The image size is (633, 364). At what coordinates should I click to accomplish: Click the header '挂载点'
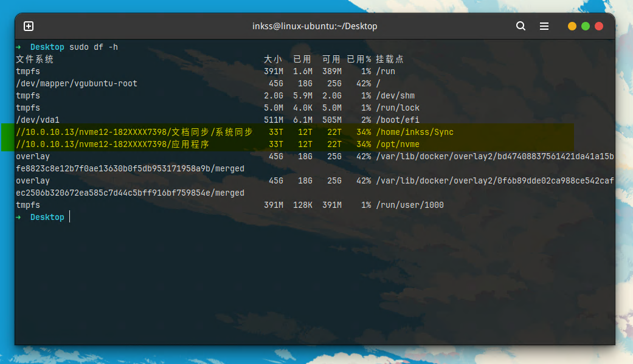point(390,60)
